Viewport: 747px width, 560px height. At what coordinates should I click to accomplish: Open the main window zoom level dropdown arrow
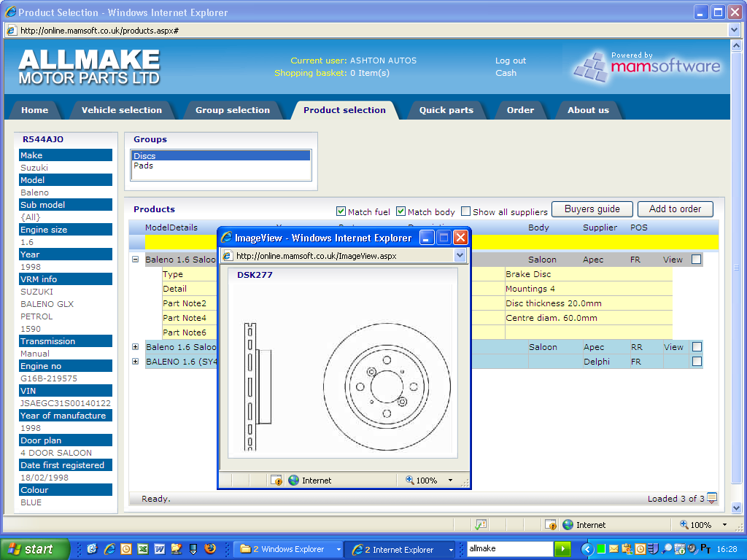click(x=724, y=525)
